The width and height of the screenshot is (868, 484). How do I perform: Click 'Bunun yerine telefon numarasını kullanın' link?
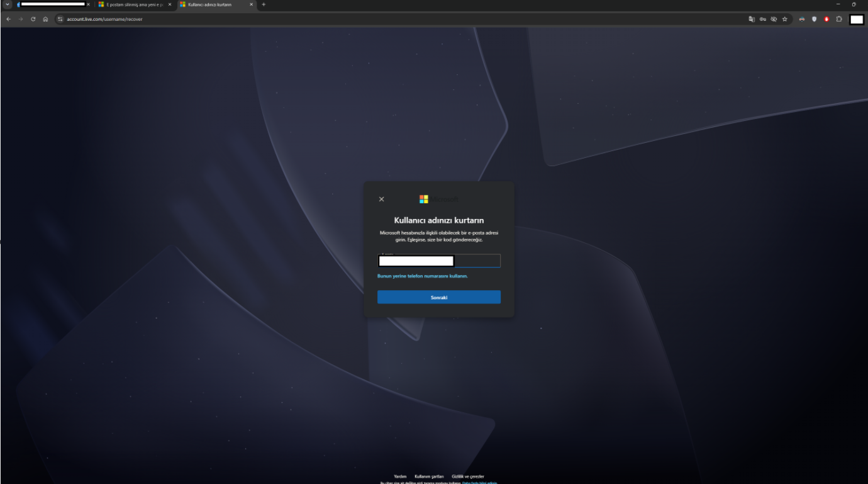coord(423,276)
